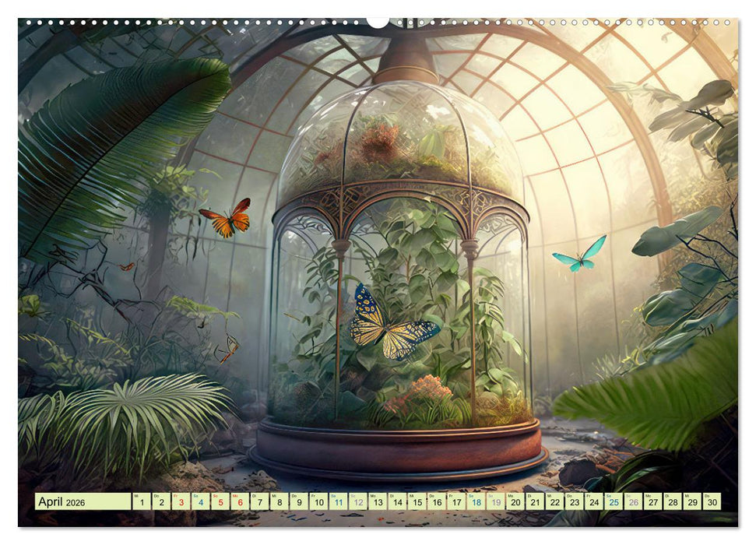Screen dimensions: 756x545
Task: Click the copper cap atop the glass dome
Action: (x=404, y=62)
